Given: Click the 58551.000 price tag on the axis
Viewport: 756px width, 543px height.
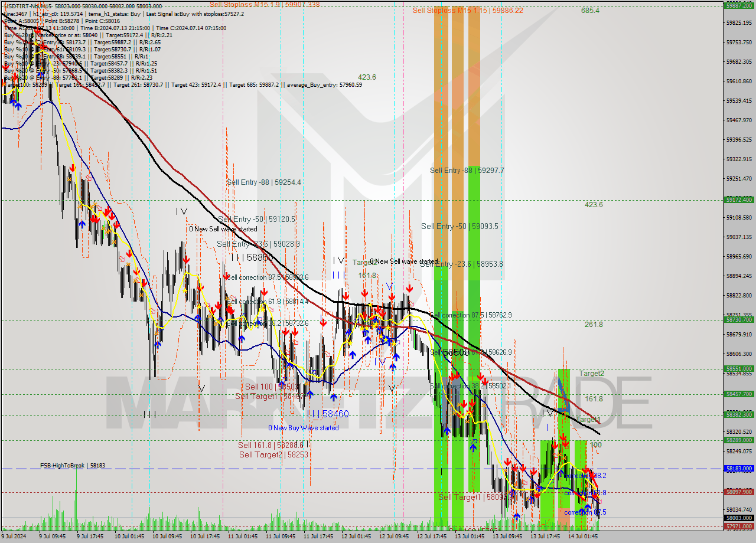Looking at the screenshot, I should [739, 368].
